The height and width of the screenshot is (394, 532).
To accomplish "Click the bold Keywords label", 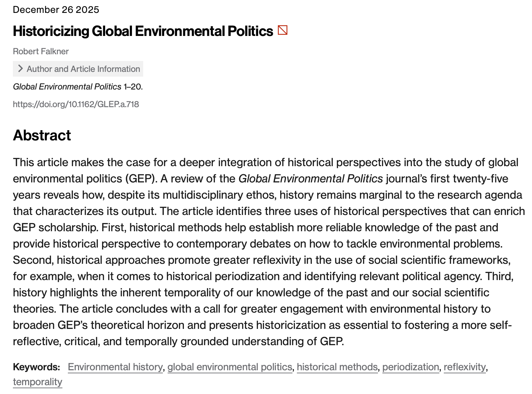I will pos(36,367).
